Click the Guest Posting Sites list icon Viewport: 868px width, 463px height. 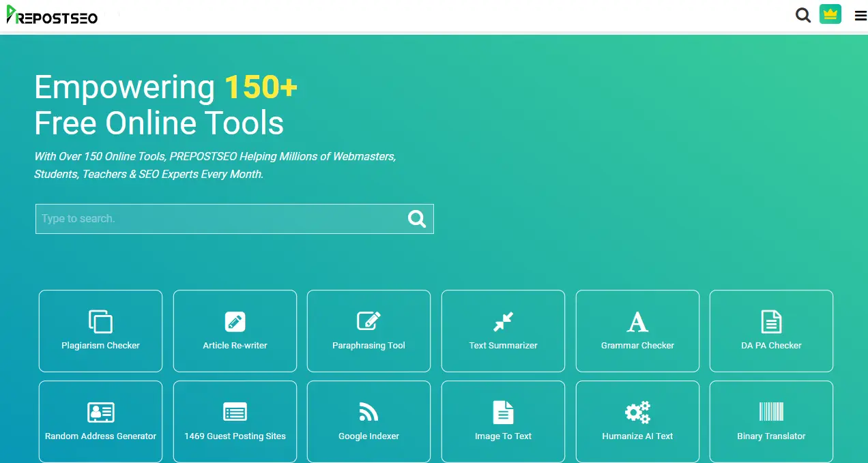[x=235, y=412]
